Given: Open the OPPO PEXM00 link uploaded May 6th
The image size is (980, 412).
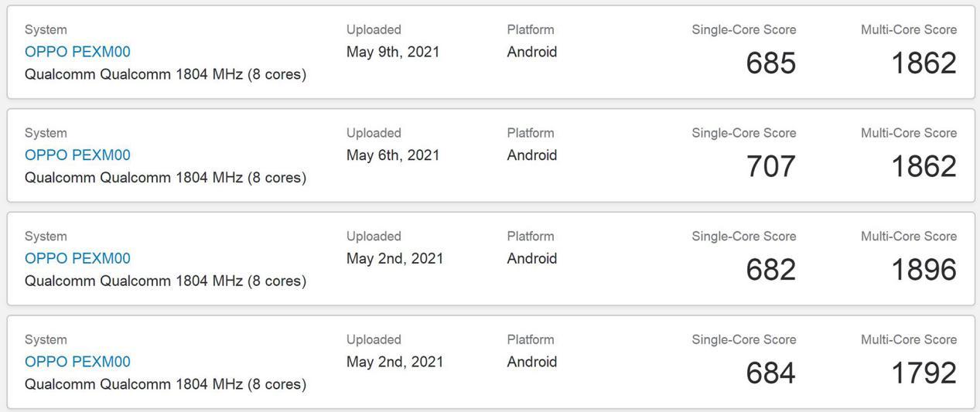Looking at the screenshot, I should pyautogui.click(x=77, y=155).
